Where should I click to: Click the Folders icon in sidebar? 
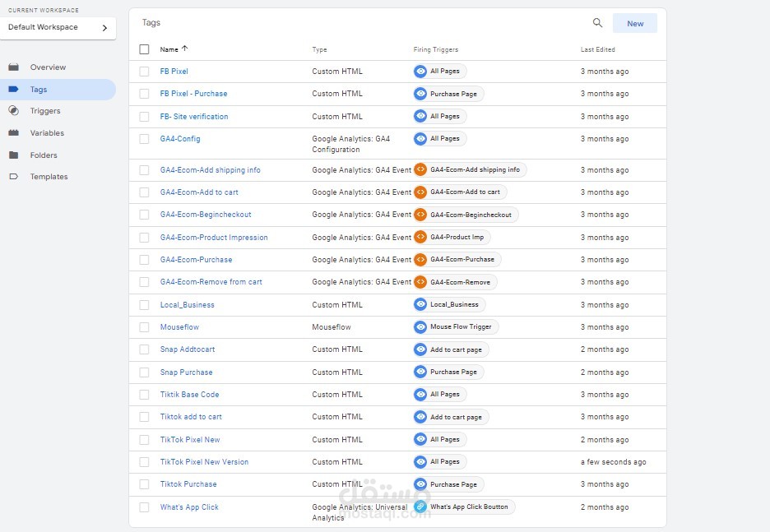[x=14, y=155]
